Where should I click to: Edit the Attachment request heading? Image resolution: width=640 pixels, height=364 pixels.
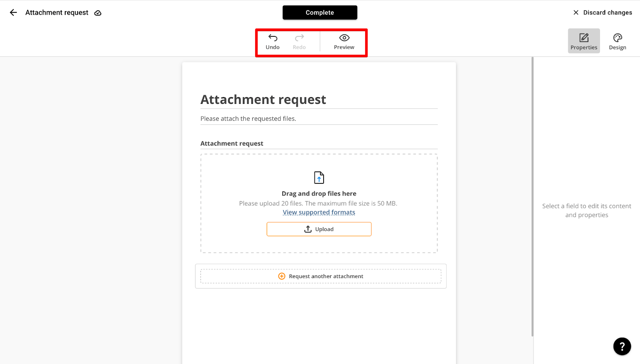point(263,99)
